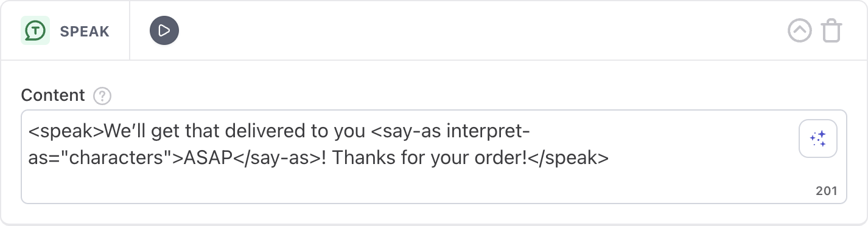Play the Speak audio preview
The height and width of the screenshot is (226, 868).
(164, 30)
